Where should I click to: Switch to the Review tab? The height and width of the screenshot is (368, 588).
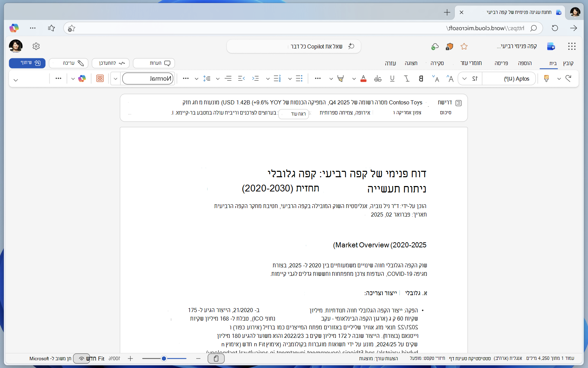point(437,63)
